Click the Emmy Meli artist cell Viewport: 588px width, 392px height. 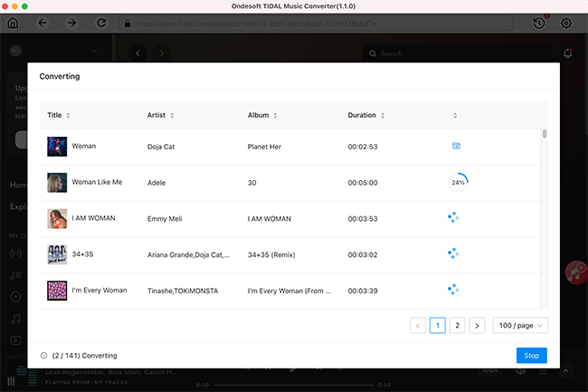(x=165, y=219)
